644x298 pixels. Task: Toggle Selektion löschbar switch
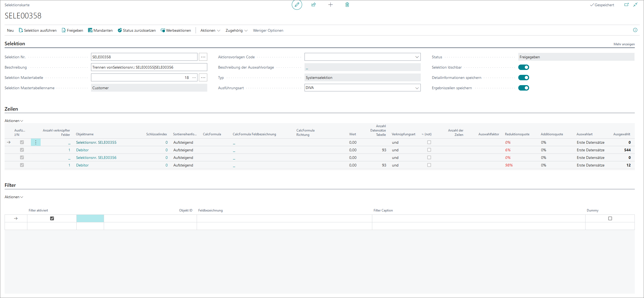point(523,67)
